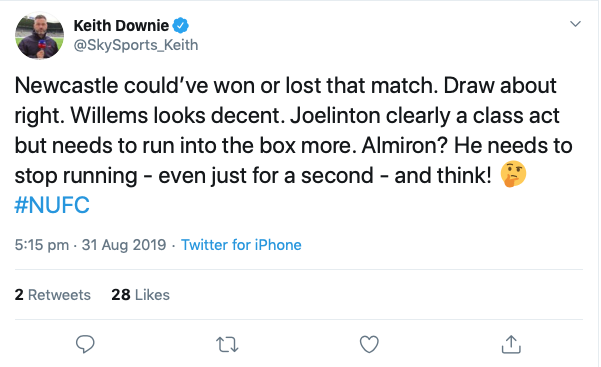Viewport: 601px width, 367px height.
Task: Click the reply speech bubble icon
Action: coord(85,344)
